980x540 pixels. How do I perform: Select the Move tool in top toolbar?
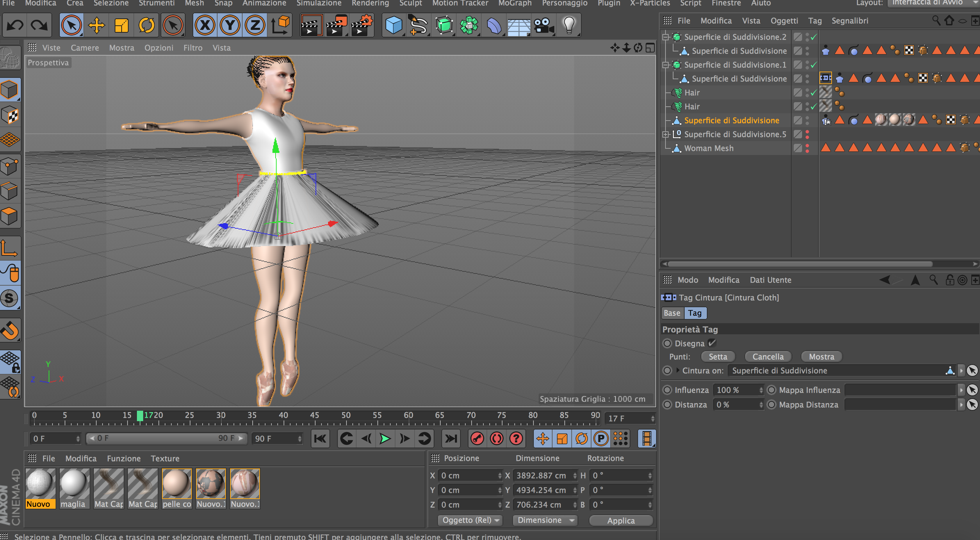96,25
